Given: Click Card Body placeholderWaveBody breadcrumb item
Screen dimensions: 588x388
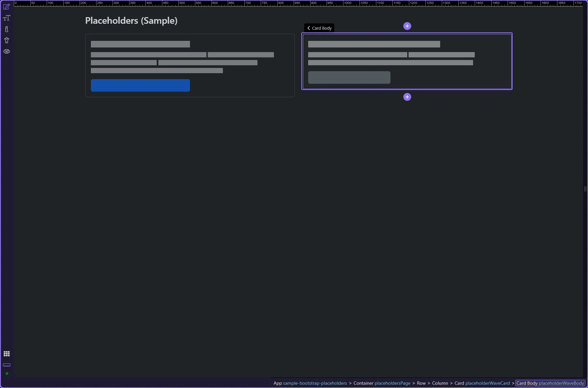Looking at the screenshot, I should tap(550, 383).
